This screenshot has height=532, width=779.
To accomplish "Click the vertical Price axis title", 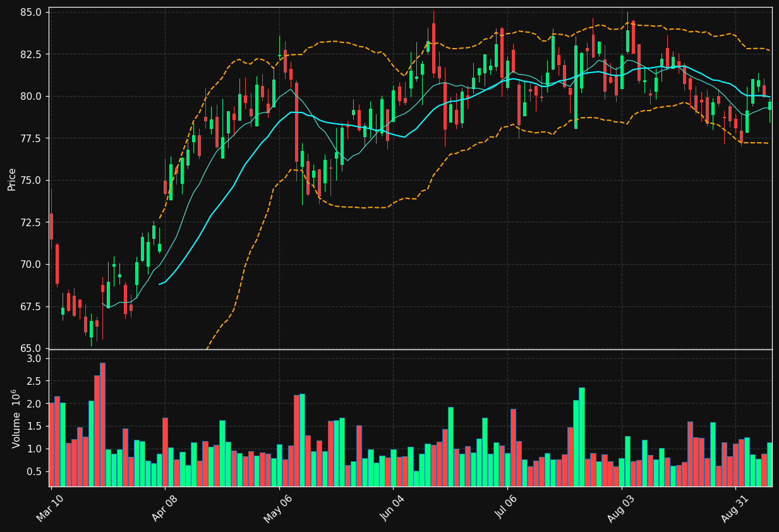I will point(12,179).
